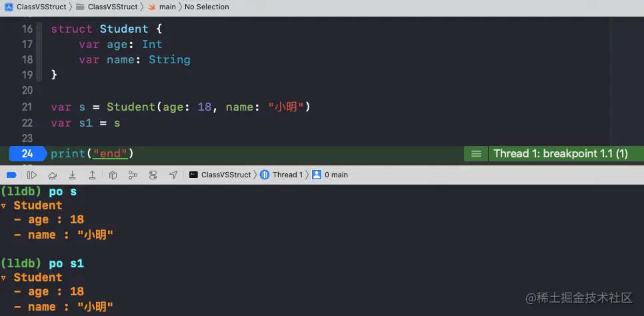Toggle breakpoint on line 24

(x=27, y=154)
